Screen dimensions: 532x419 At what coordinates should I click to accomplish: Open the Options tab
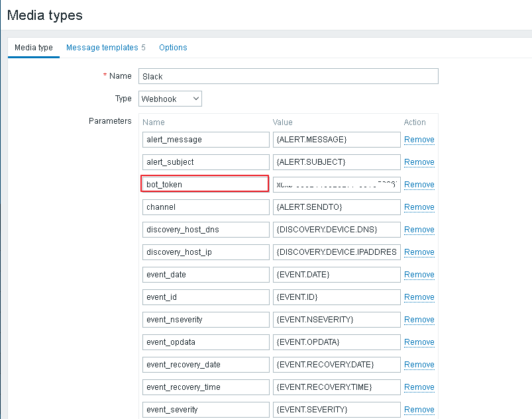[x=173, y=48]
